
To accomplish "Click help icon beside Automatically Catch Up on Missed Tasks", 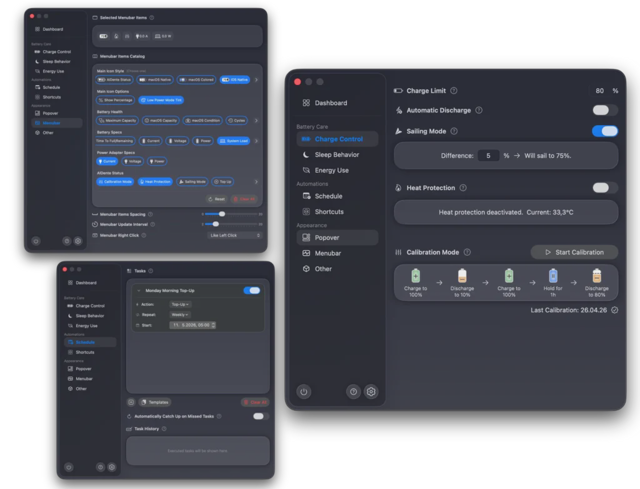I will click(219, 416).
